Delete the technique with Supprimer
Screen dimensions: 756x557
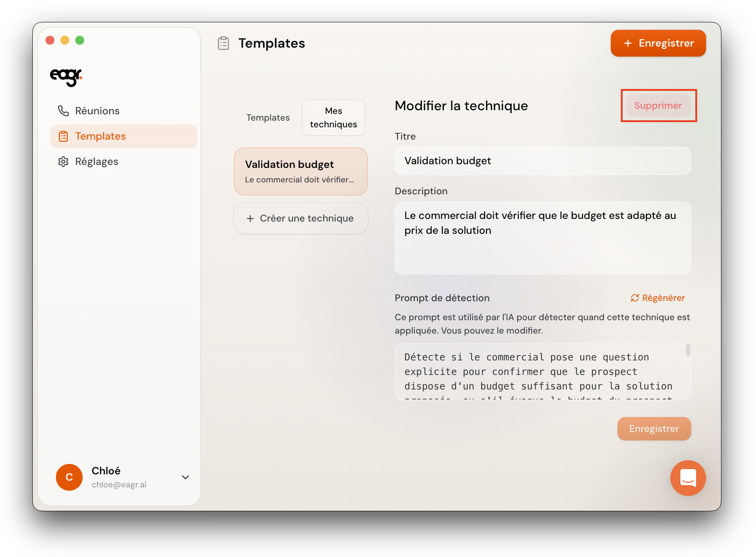(x=658, y=105)
